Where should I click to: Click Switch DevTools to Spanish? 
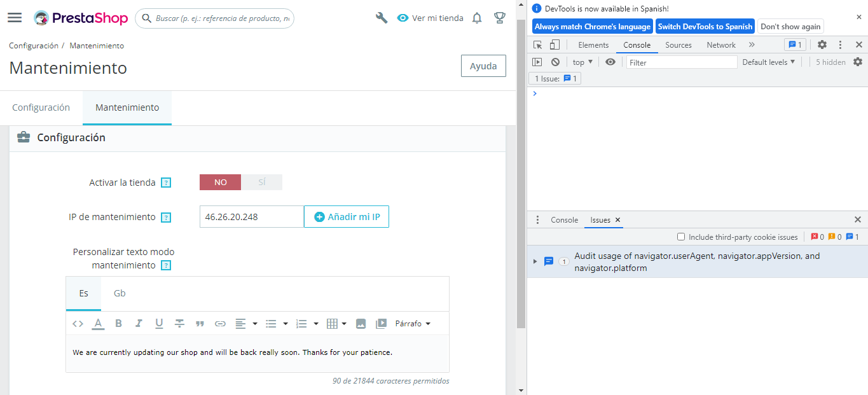[x=705, y=26]
